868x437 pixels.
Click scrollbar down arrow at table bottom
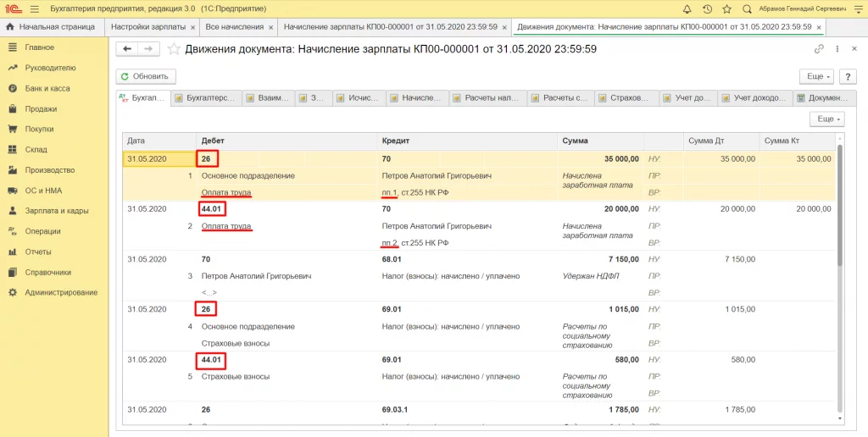(840, 420)
